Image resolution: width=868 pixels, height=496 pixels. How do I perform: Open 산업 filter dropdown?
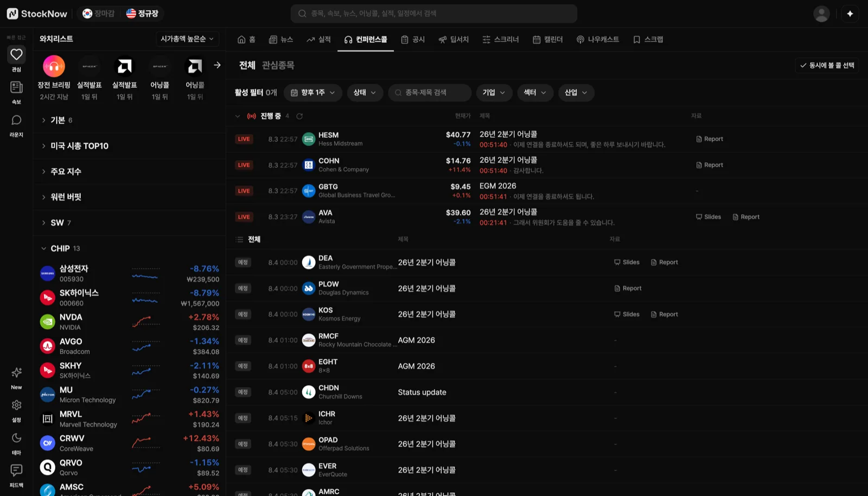tap(576, 93)
